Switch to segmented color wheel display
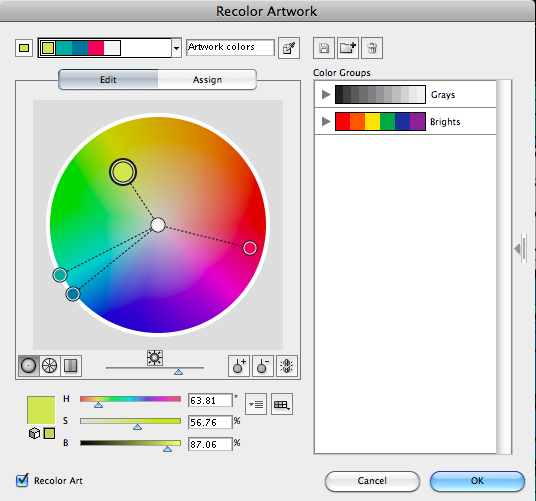The image size is (536, 501). [x=50, y=366]
